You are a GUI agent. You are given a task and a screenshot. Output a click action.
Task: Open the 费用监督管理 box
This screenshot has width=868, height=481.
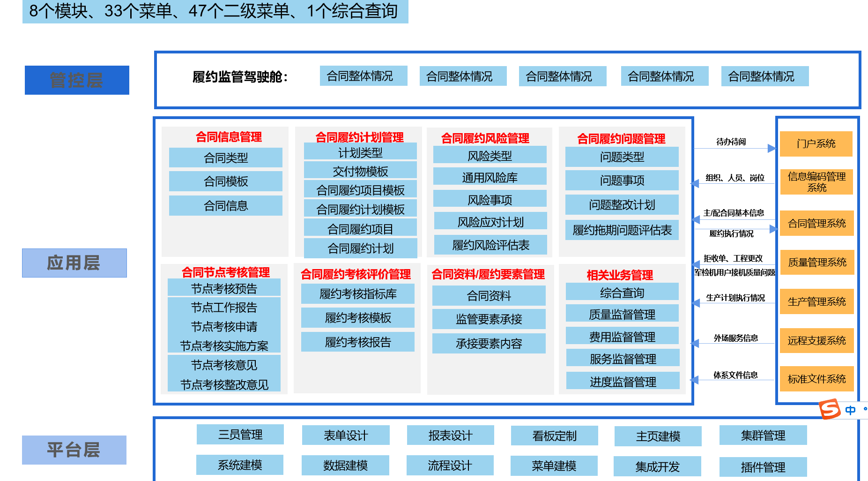click(x=622, y=336)
